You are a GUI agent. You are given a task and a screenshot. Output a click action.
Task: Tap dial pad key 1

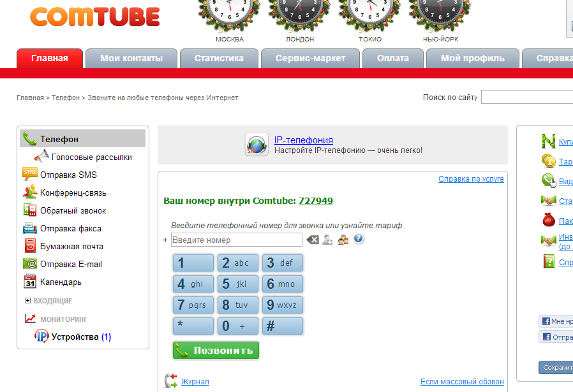point(193,263)
